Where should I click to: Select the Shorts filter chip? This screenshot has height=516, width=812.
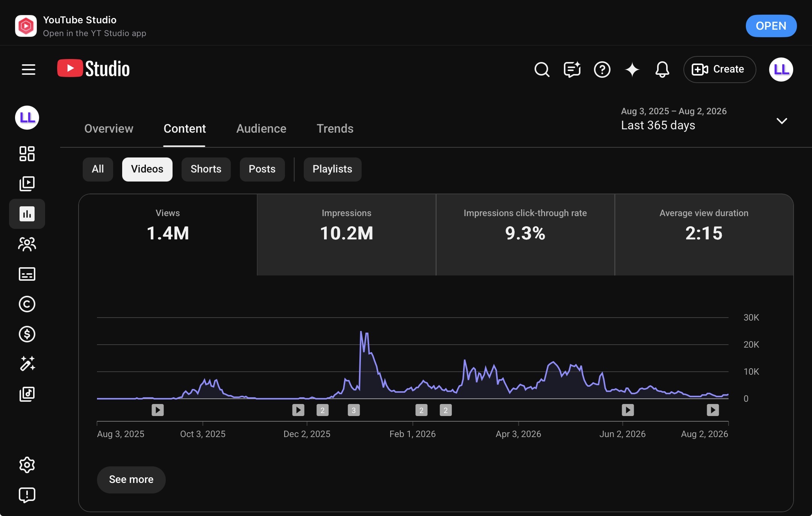click(206, 169)
